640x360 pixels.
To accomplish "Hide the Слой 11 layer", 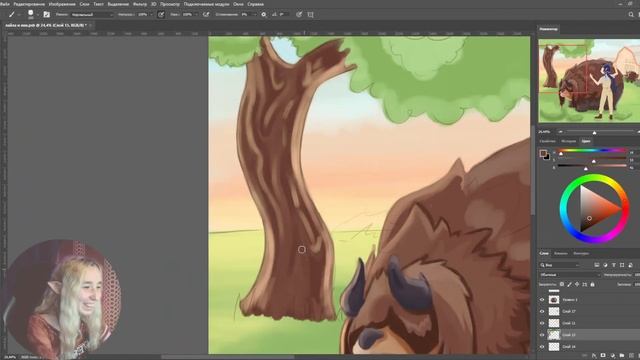I will pyautogui.click(x=542, y=323).
